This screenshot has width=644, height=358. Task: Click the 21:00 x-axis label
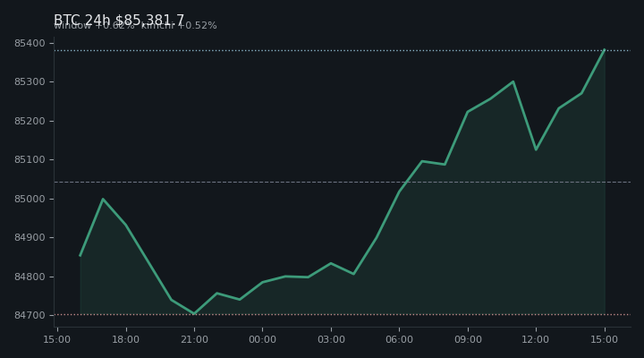[x=194, y=339]
